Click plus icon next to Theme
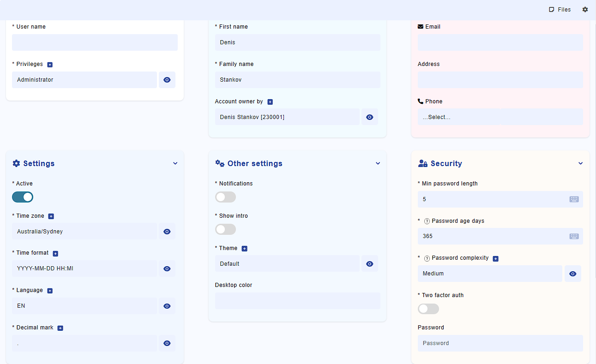 245,249
